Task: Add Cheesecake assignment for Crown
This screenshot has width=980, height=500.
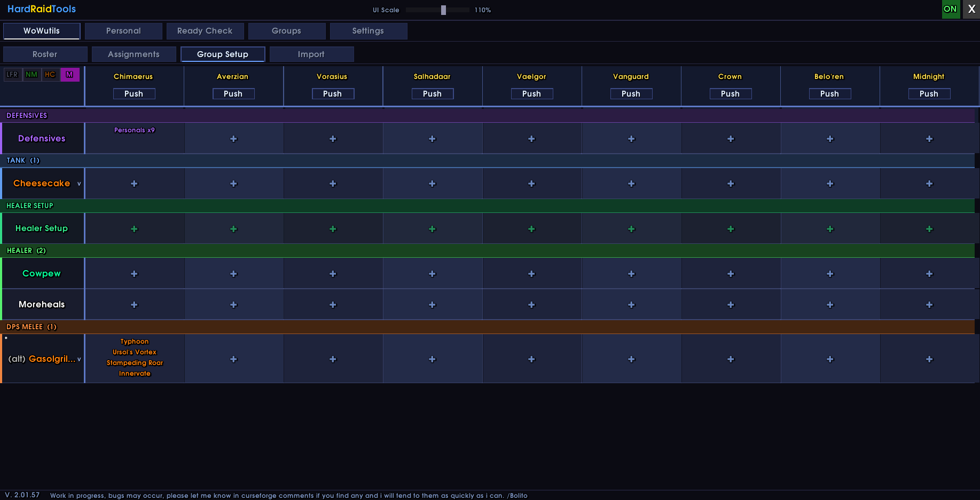Action: point(731,184)
